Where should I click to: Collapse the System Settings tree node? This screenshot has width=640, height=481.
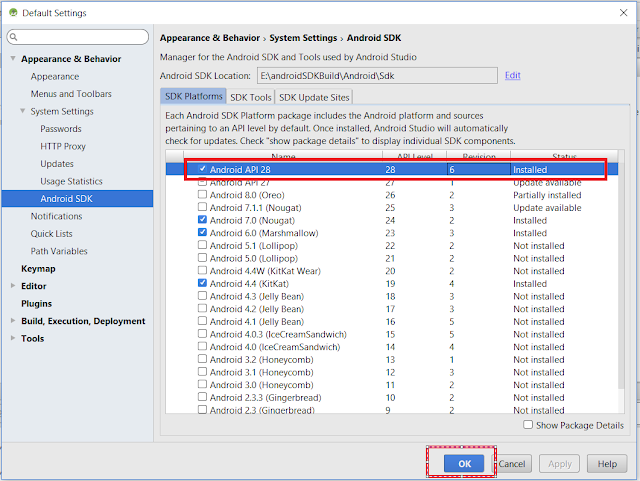tap(23, 111)
